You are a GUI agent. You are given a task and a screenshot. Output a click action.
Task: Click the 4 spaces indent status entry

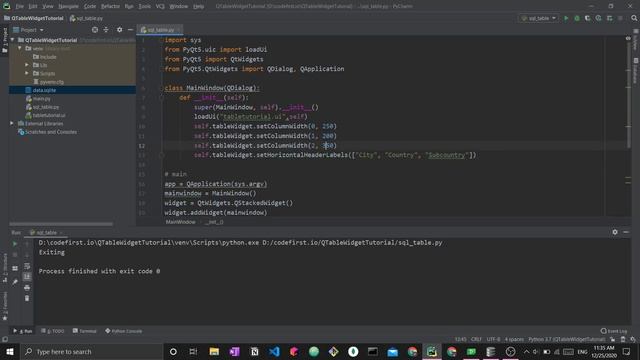514,340
